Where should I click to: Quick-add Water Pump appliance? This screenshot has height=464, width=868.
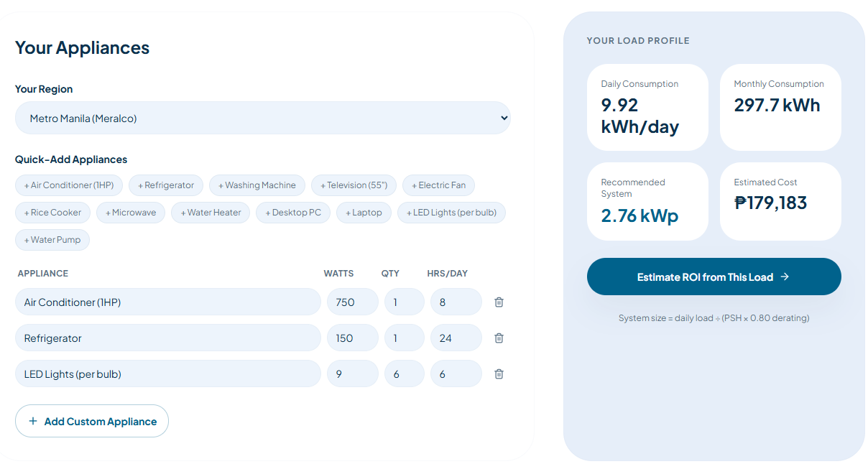[x=52, y=240]
